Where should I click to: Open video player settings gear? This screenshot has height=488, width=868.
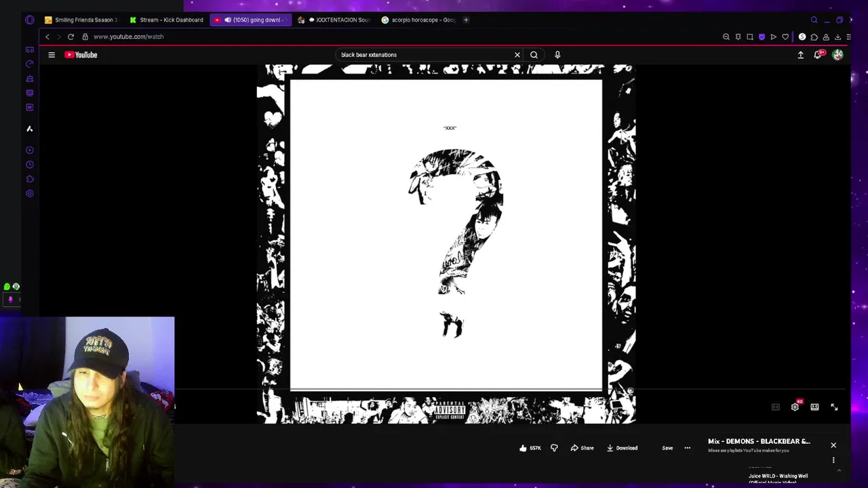pos(795,407)
